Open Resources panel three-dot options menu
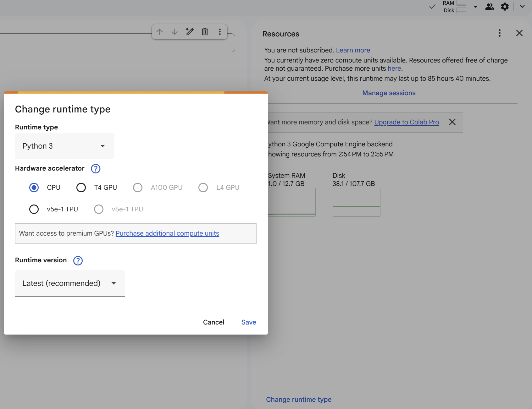The width and height of the screenshot is (532, 409). pos(499,33)
